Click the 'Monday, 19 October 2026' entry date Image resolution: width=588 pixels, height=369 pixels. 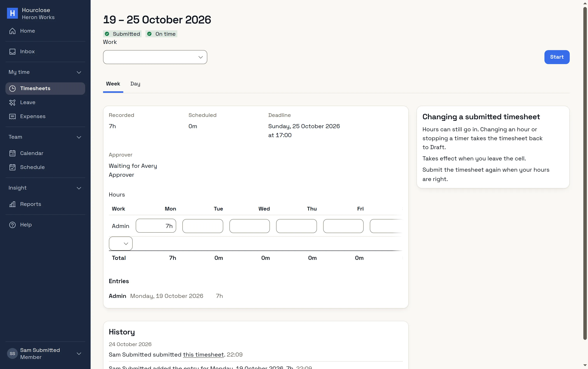pos(167,296)
